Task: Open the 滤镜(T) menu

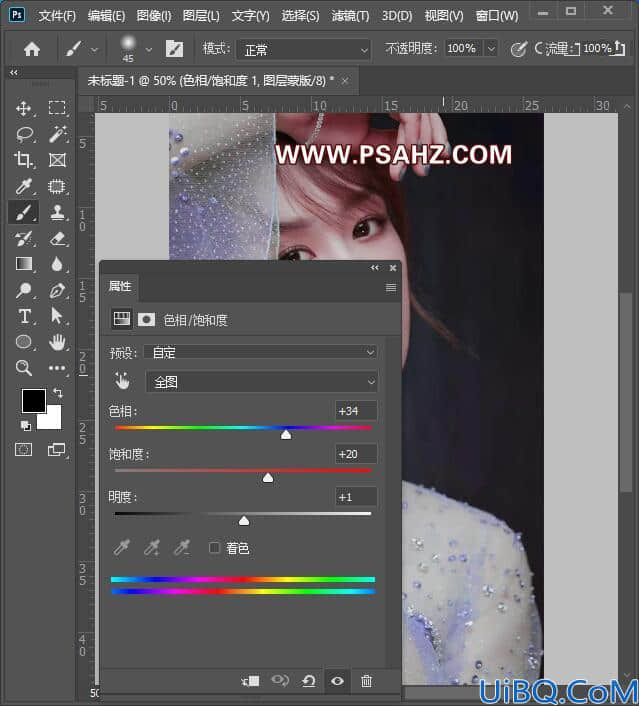Action: coord(350,16)
